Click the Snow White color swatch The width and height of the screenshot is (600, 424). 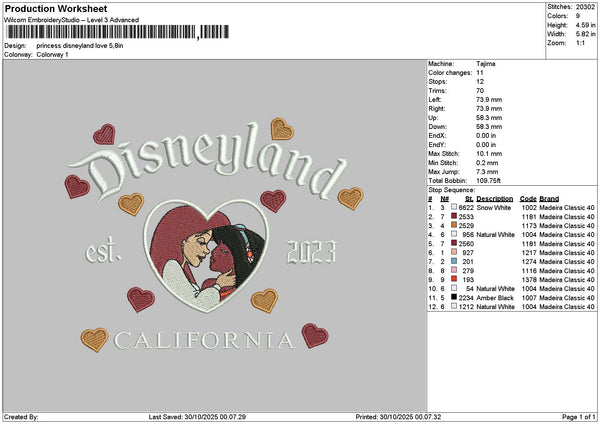pos(454,207)
